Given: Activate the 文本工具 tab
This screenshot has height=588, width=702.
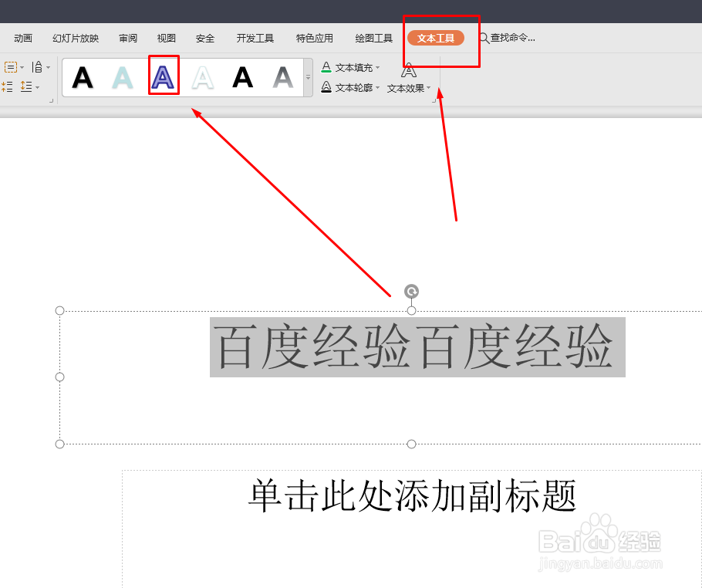Looking at the screenshot, I should tap(436, 38).
